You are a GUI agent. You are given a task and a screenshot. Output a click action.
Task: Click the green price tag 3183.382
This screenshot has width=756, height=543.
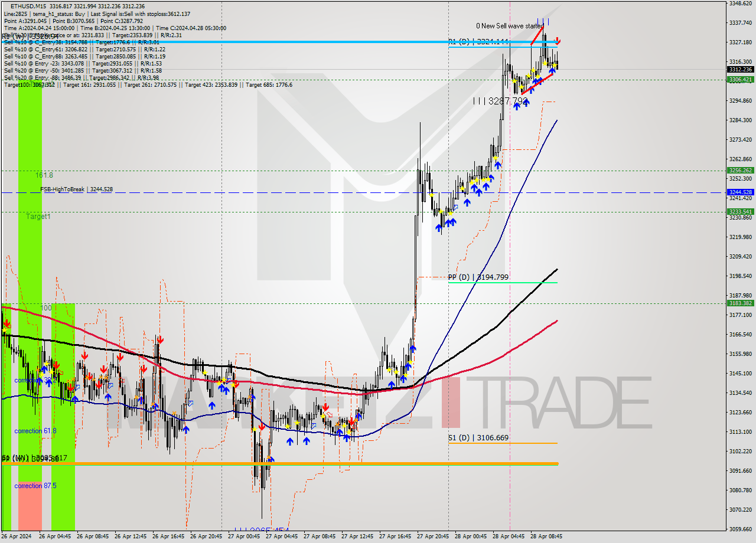click(740, 303)
